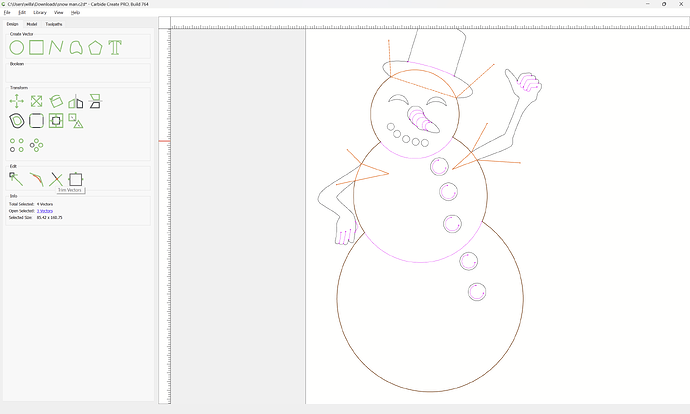Viewport: 690px width, 414px height.
Task: Select the lowest snowman button circle
Action: tap(477, 292)
